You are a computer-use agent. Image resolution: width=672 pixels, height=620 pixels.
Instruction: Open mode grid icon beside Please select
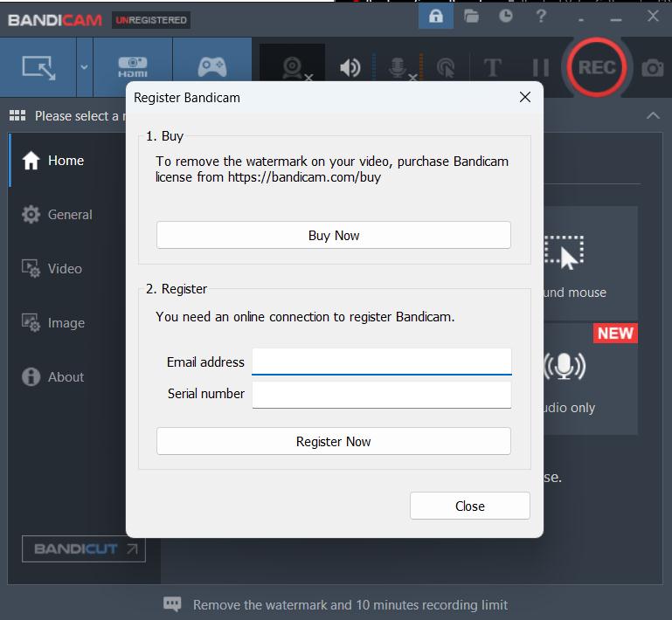17,115
